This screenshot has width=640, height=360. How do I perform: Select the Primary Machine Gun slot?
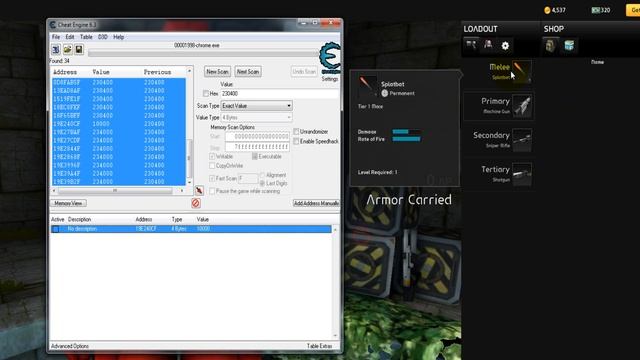(x=499, y=106)
